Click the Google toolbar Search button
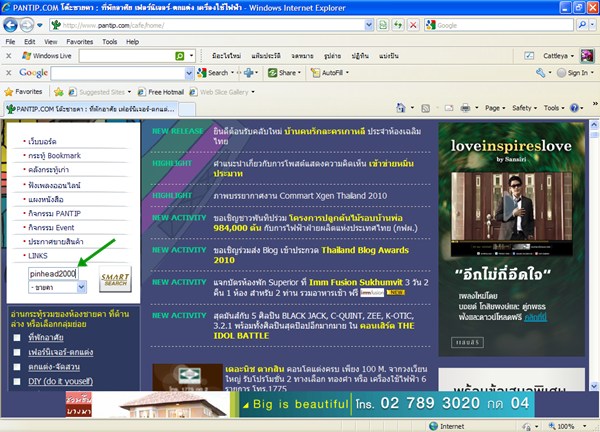The height and width of the screenshot is (432, 600). (213, 73)
